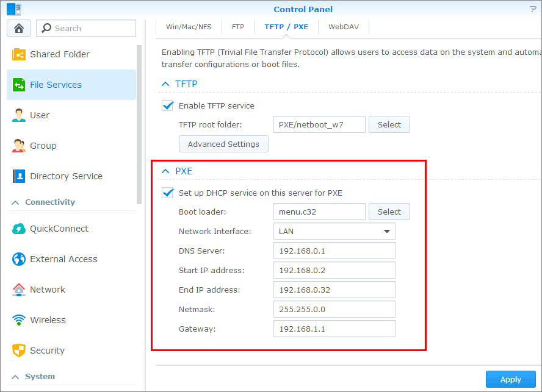Click the TFTP root folder field
This screenshot has width=542, height=392.
[x=319, y=125]
